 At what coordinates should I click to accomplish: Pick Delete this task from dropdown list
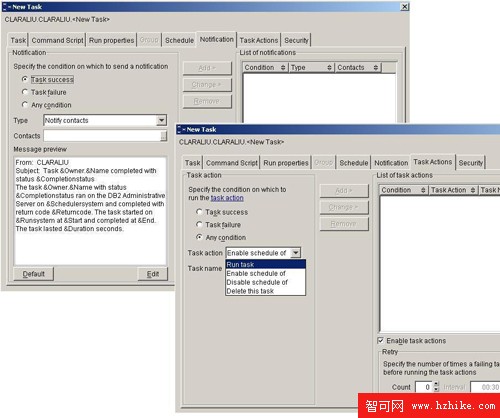[x=266, y=291]
